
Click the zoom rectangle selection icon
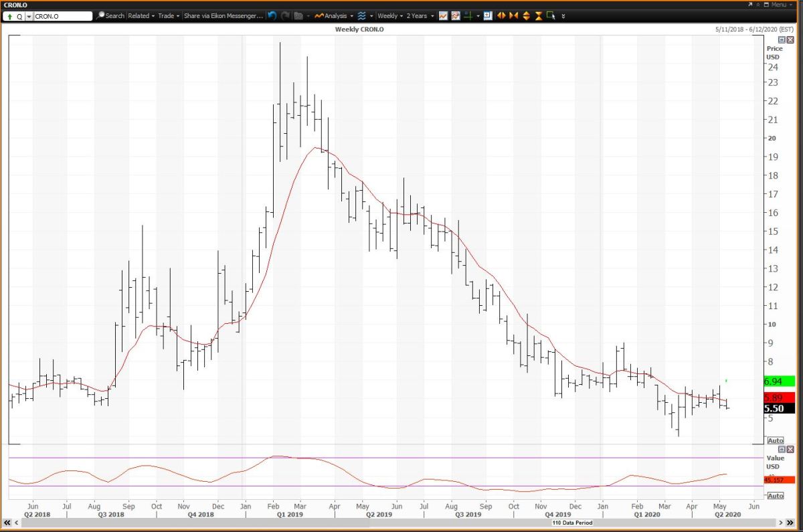(x=550, y=15)
